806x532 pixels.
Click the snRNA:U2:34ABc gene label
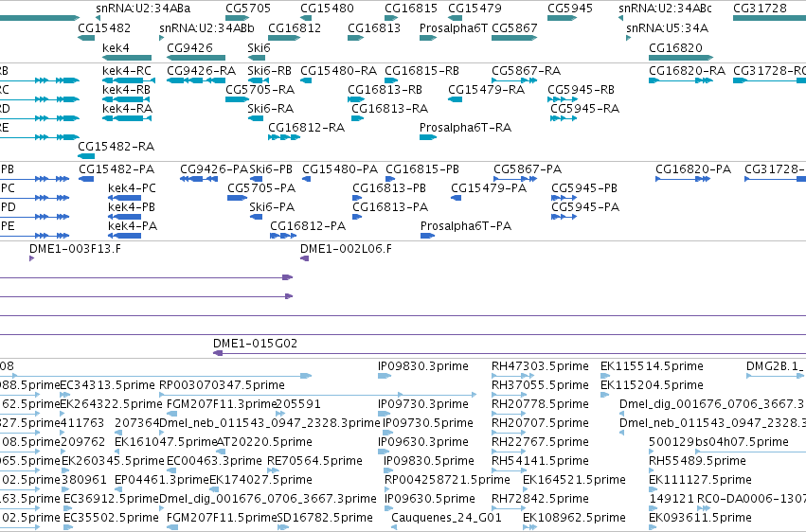pos(665,9)
